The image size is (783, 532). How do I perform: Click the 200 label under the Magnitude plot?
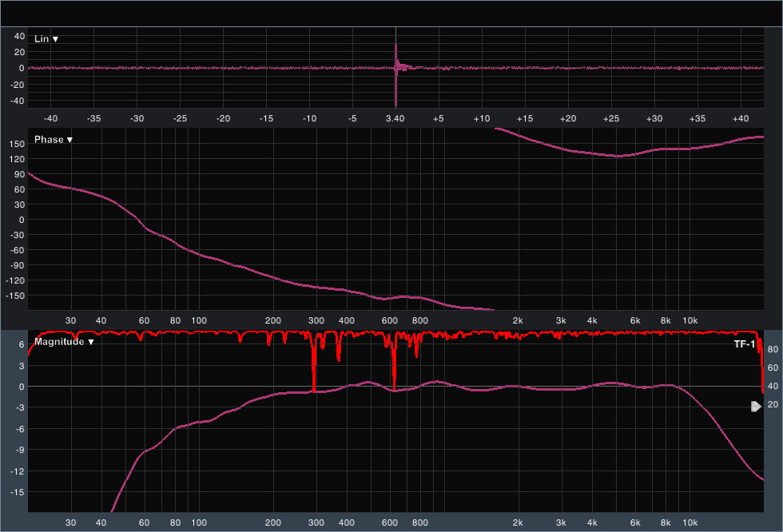click(272, 522)
